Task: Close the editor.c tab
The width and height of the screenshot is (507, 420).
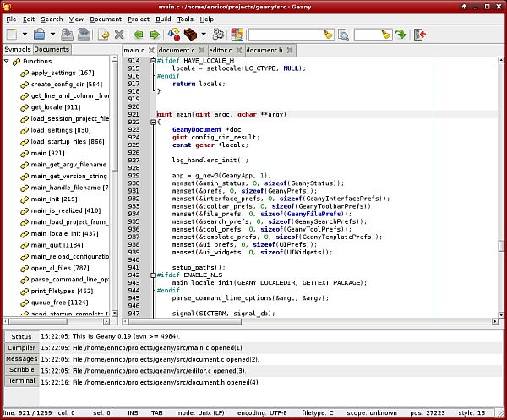Action: pyautogui.click(x=239, y=50)
